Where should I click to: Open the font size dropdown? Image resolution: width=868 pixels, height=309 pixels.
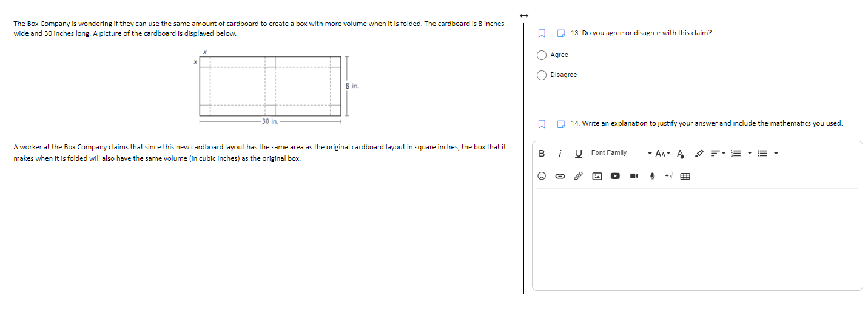pos(662,153)
